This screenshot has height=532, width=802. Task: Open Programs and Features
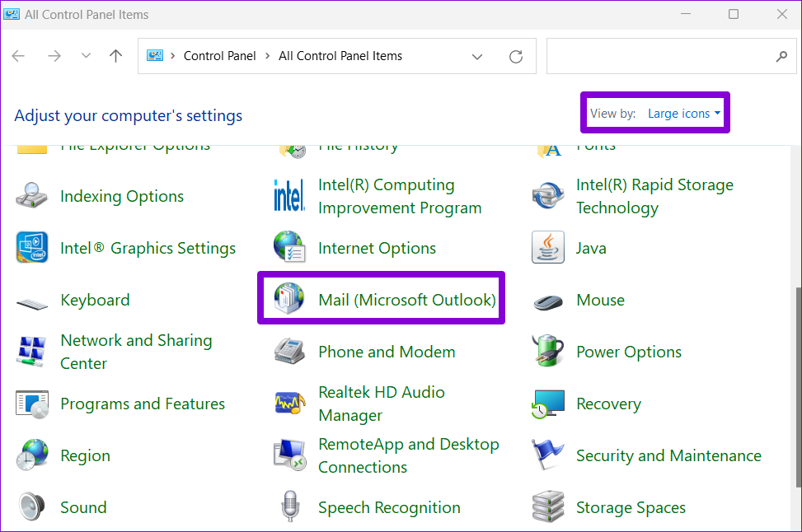coord(143,404)
